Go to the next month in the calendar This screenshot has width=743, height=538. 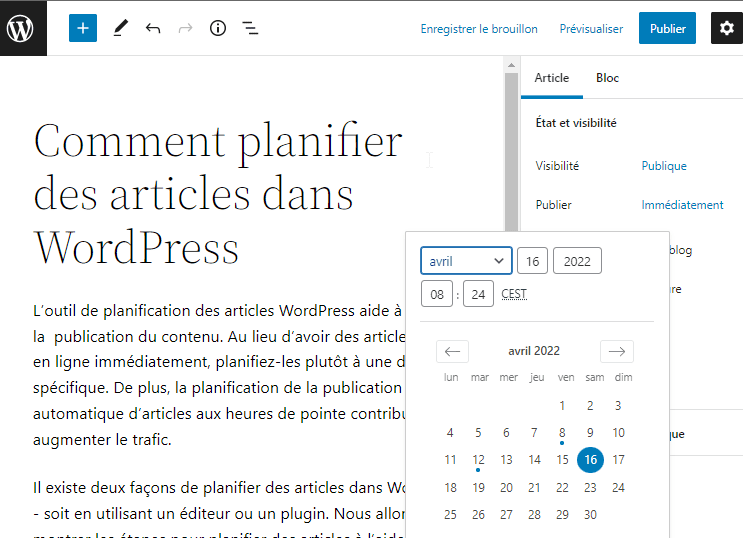pos(616,351)
